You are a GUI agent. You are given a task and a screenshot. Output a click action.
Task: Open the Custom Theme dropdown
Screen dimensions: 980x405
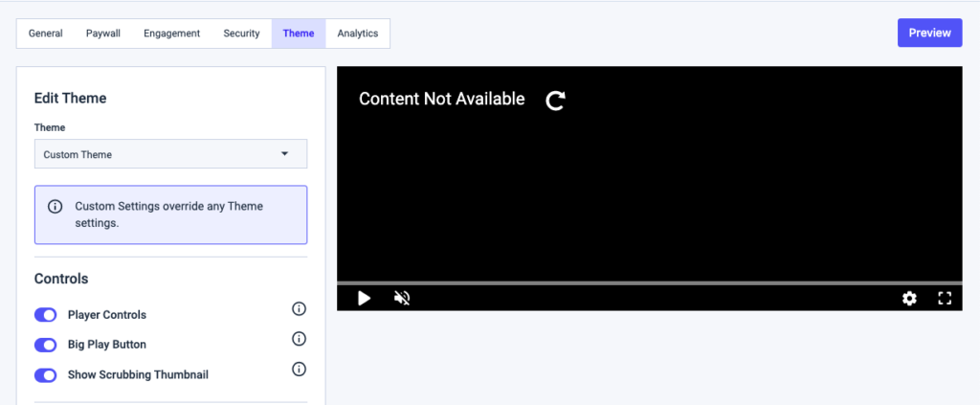(x=170, y=154)
